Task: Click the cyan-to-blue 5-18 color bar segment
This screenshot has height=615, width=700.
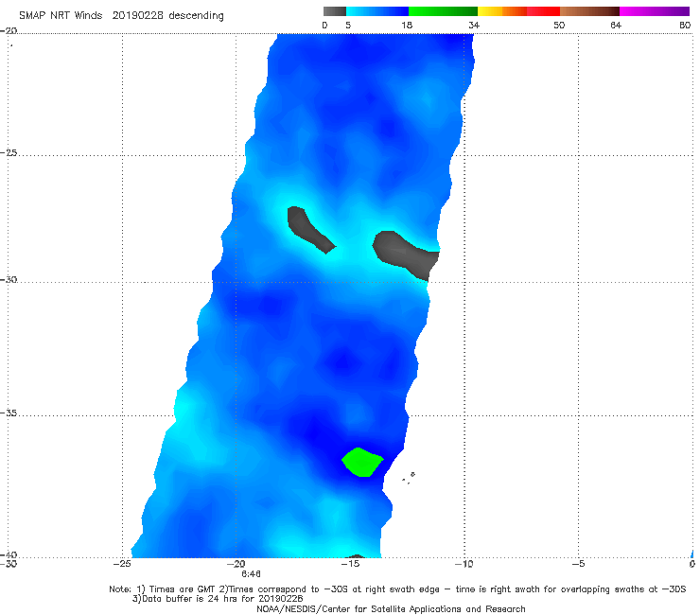Action: pyautogui.click(x=377, y=11)
